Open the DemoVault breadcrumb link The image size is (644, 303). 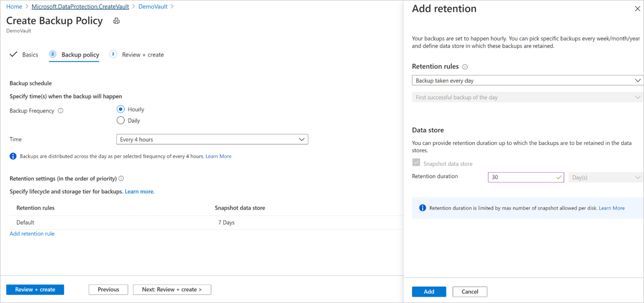point(154,7)
